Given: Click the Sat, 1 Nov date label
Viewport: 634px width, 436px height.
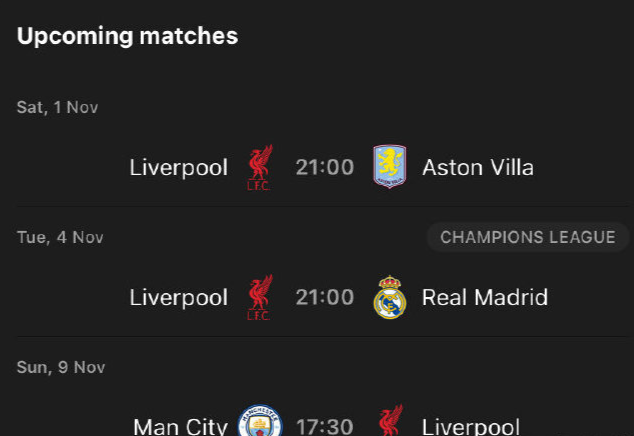Looking at the screenshot, I should pyautogui.click(x=57, y=107).
